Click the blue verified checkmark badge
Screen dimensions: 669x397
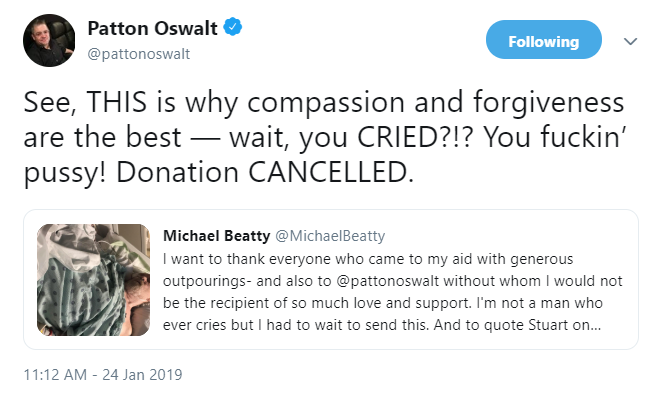pos(233,27)
